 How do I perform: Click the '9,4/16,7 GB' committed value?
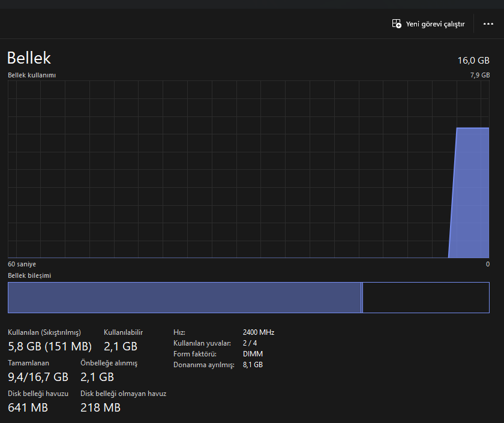coord(38,377)
